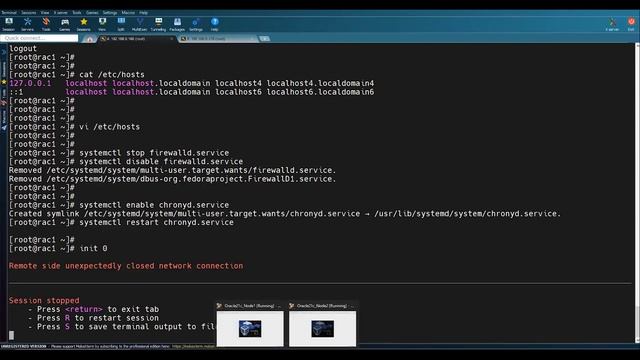This screenshot has width=640, height=360.
Task: Close the first SSH session tab
Action: pyautogui.click(x=171, y=39)
